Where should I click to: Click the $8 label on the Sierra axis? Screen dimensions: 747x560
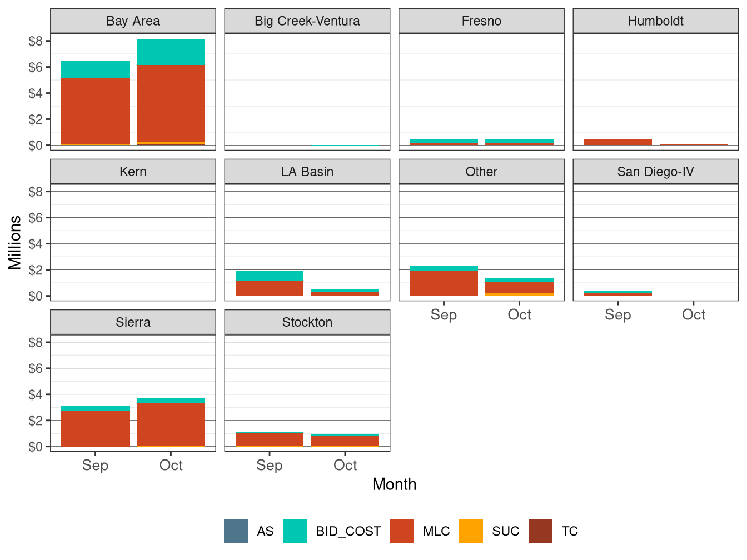coord(36,343)
